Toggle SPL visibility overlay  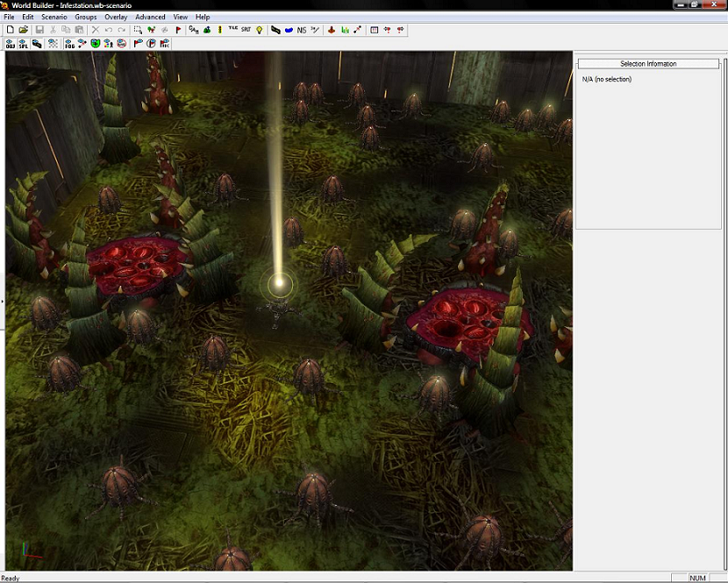(x=23, y=43)
